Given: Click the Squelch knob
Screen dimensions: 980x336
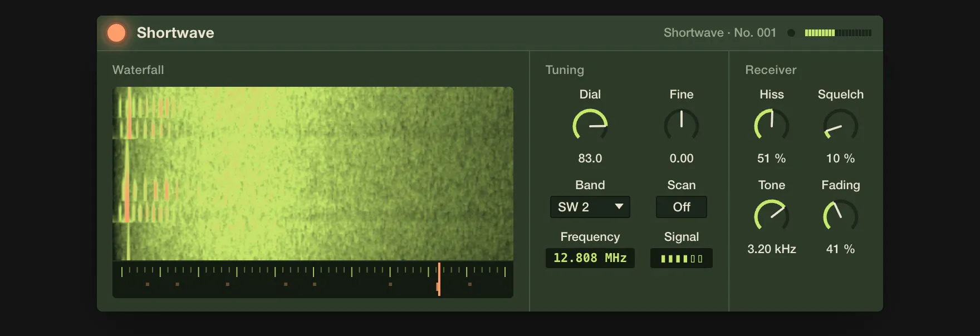Looking at the screenshot, I should click(841, 126).
